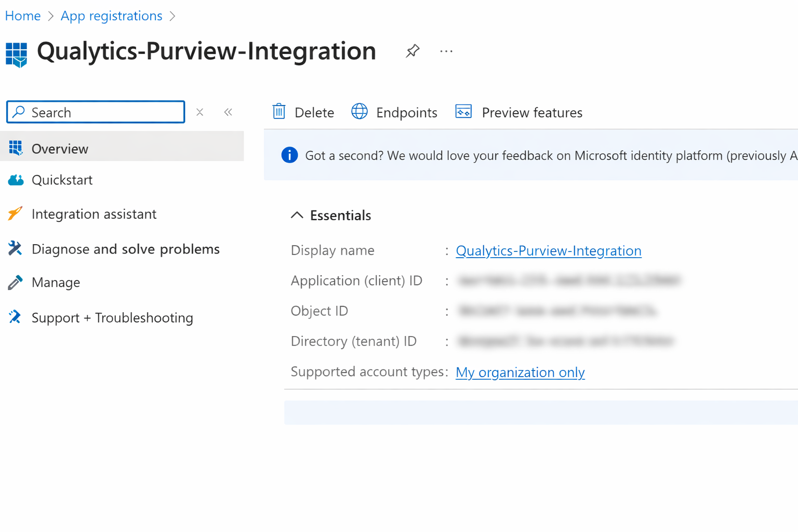Screen dimensions: 798x532
Task: Click the Endpoints globe icon
Action: coord(359,112)
